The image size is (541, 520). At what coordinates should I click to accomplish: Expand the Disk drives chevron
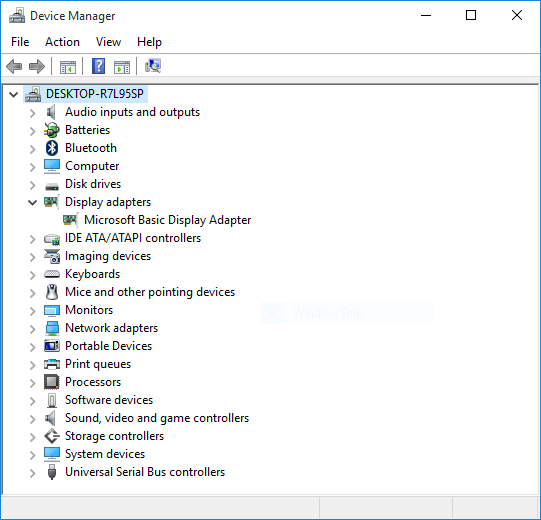tap(33, 185)
